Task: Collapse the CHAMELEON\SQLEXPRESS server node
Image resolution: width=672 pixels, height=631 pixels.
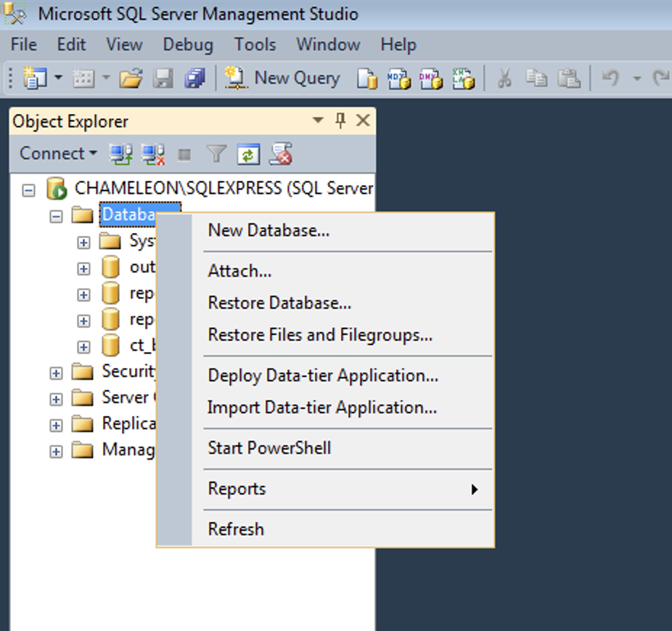Action: (29, 190)
